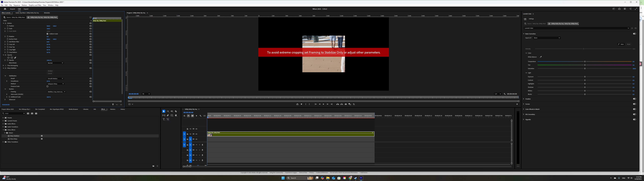644x181 pixels.
Task: Open the Sequence menu
Action: tap(17, 5)
